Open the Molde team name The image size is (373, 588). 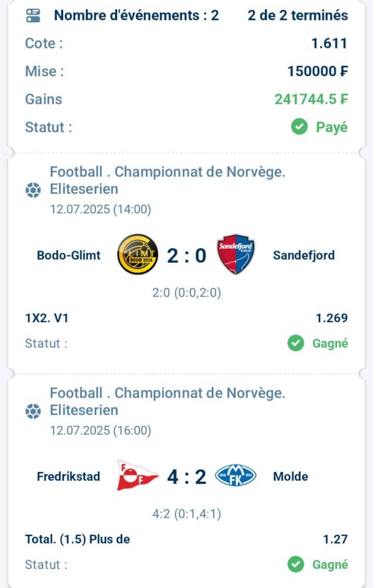[291, 476]
